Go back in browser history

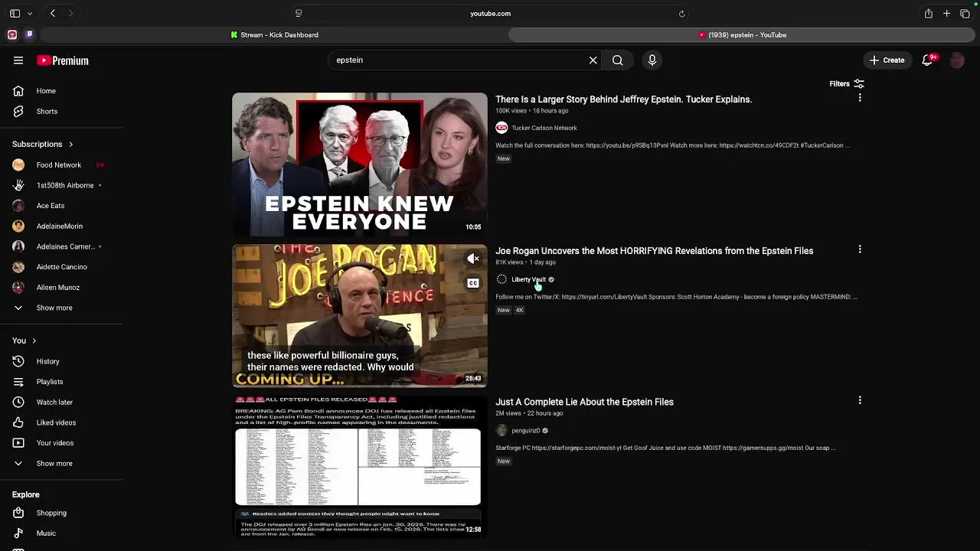point(53,14)
